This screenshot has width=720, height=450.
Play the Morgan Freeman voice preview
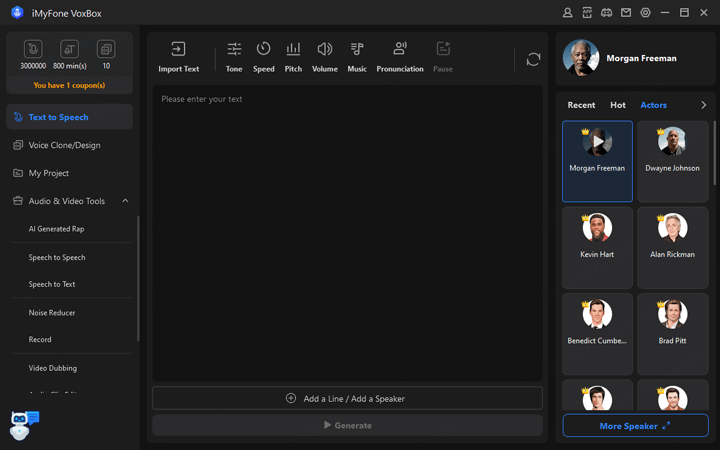[597, 142]
